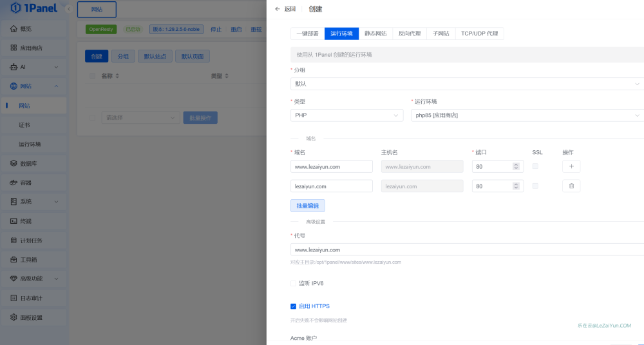Collapse the 网站 menu chevron
This screenshot has width=644, height=345.
56,86
